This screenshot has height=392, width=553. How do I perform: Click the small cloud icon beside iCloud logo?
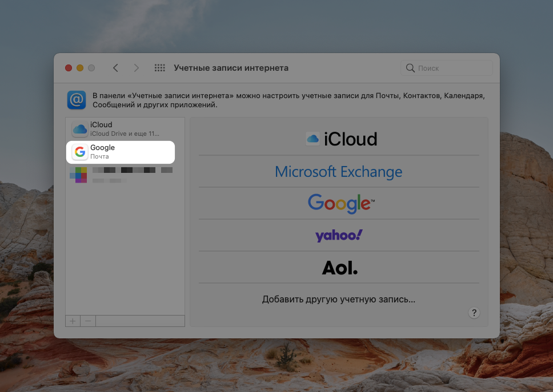pos(313,139)
